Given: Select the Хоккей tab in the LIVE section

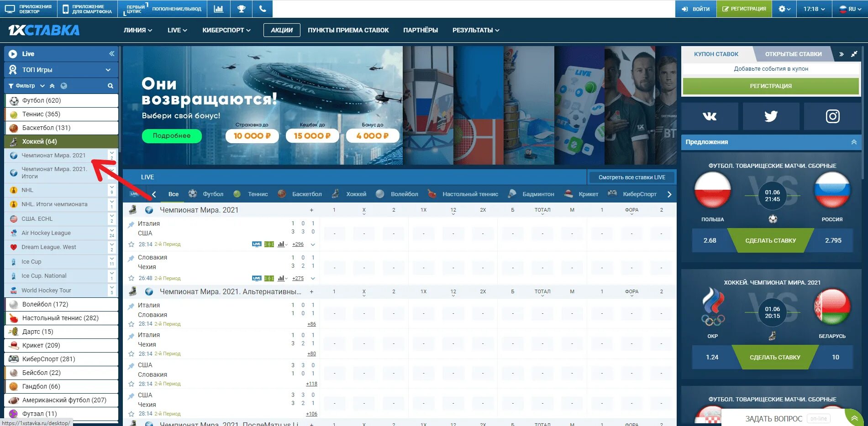Looking at the screenshot, I should pos(349,194).
